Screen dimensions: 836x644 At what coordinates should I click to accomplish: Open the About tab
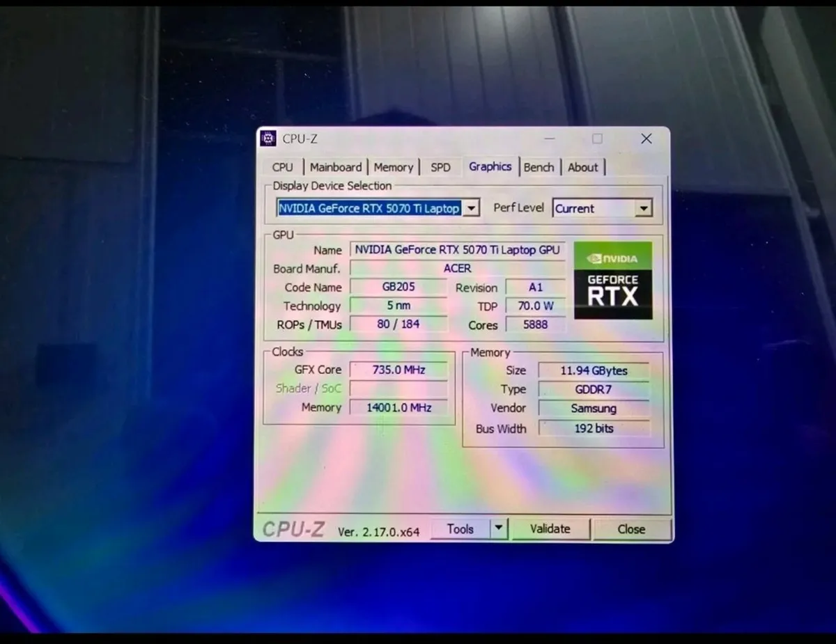[583, 167]
